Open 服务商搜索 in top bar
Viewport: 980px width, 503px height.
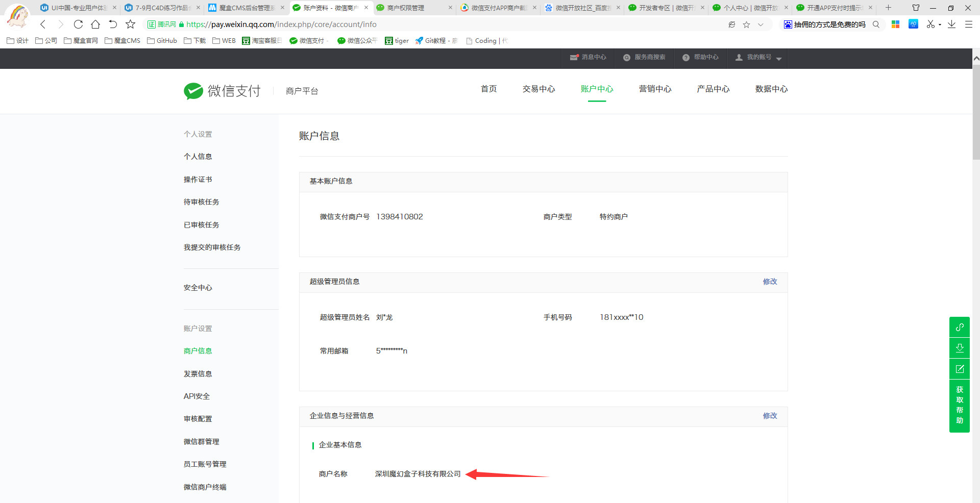[x=644, y=58]
